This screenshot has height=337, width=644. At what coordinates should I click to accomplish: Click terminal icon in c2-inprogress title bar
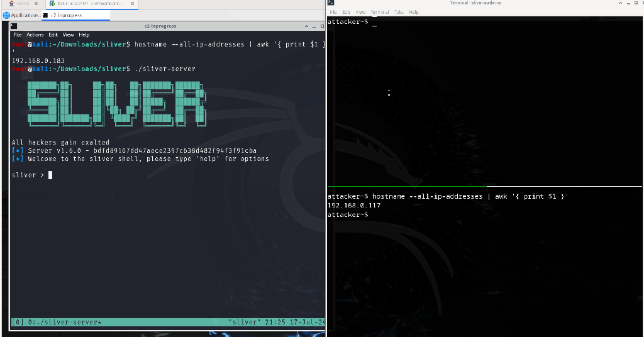tap(14, 26)
